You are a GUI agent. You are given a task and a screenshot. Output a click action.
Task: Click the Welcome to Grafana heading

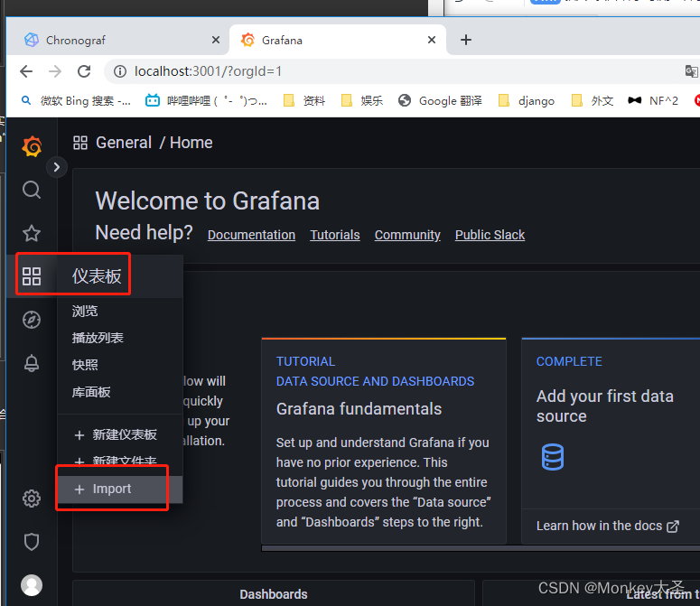[207, 200]
